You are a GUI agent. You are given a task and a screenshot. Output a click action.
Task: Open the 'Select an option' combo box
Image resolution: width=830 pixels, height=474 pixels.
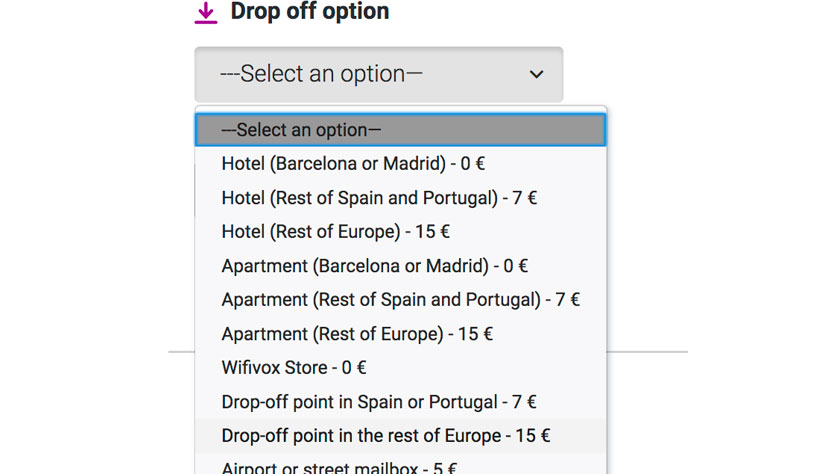pyautogui.click(x=378, y=75)
